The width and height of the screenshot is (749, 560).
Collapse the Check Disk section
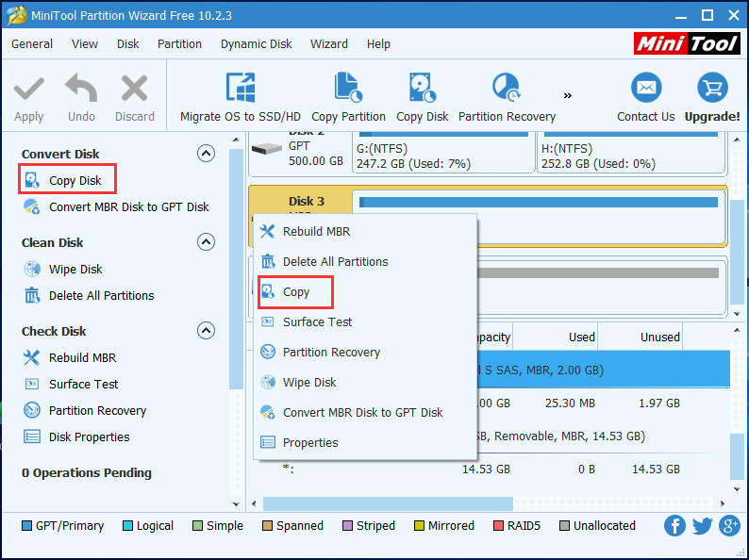(206, 330)
